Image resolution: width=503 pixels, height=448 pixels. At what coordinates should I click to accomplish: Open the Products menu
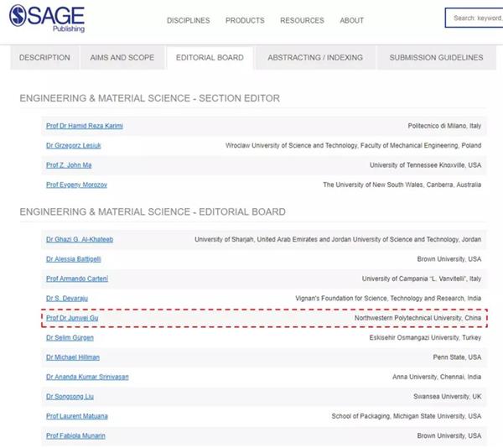pos(245,20)
